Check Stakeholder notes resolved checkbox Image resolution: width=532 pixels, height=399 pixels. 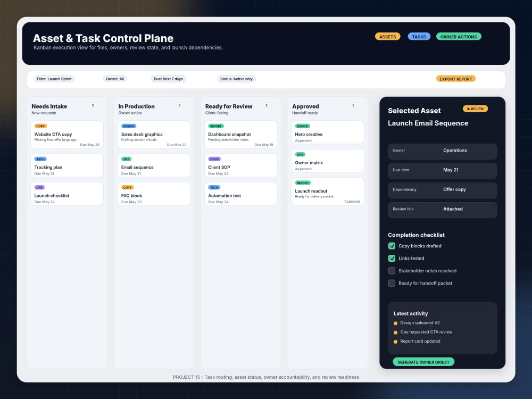pyautogui.click(x=392, y=271)
